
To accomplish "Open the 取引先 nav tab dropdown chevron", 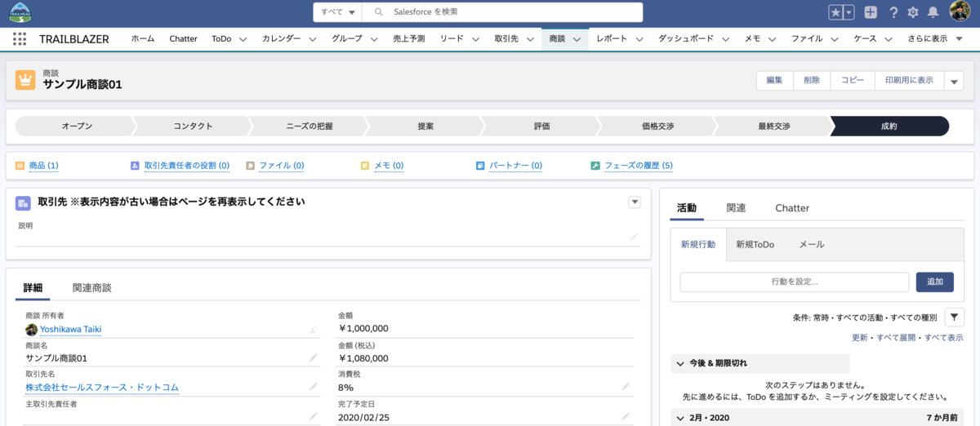I will point(530,39).
